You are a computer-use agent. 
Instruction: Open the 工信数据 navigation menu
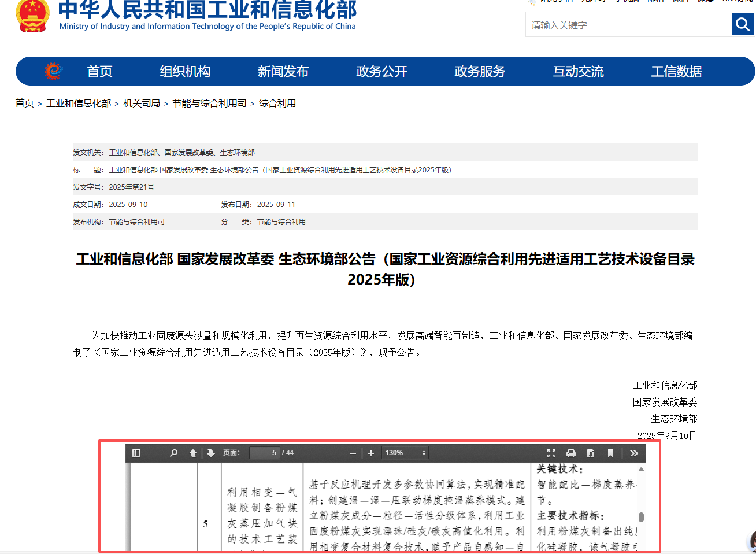point(676,72)
